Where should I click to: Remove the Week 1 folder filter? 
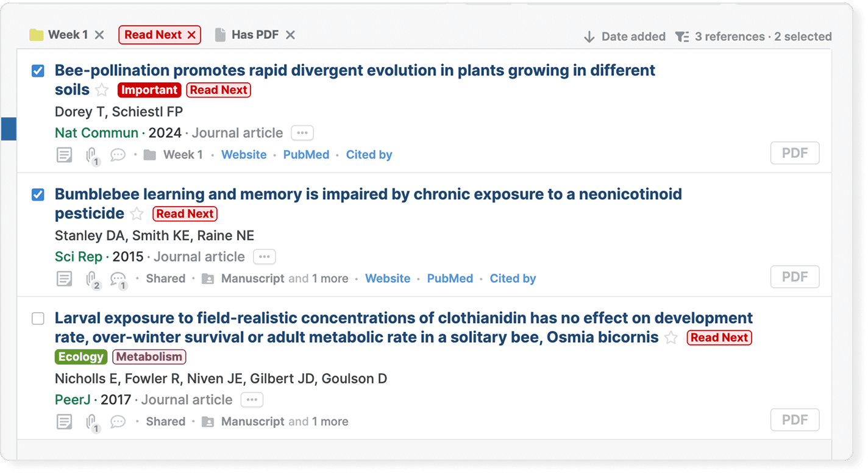(x=99, y=35)
